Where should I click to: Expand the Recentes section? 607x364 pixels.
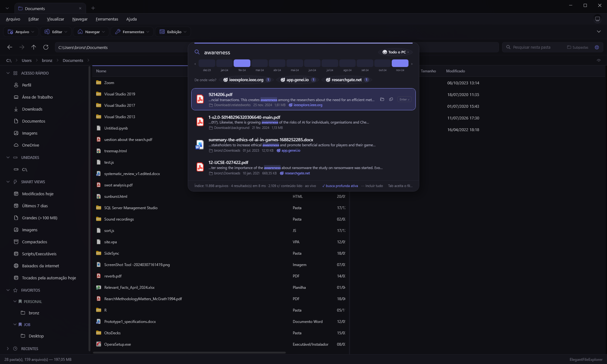point(8,349)
